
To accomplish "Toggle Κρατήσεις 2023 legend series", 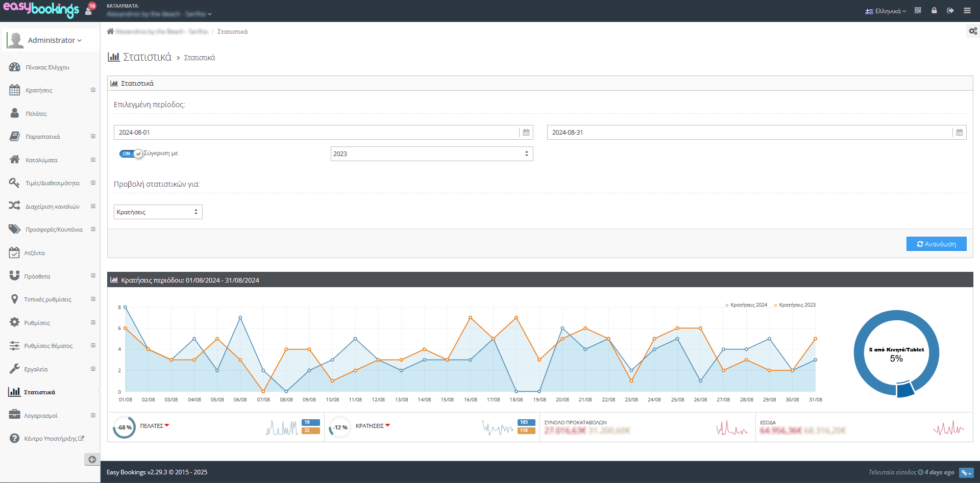I will point(795,305).
